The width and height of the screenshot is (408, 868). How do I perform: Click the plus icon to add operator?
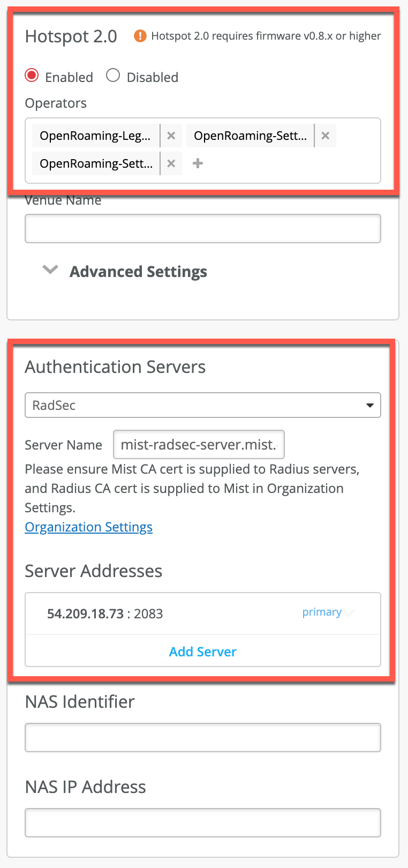(x=198, y=163)
